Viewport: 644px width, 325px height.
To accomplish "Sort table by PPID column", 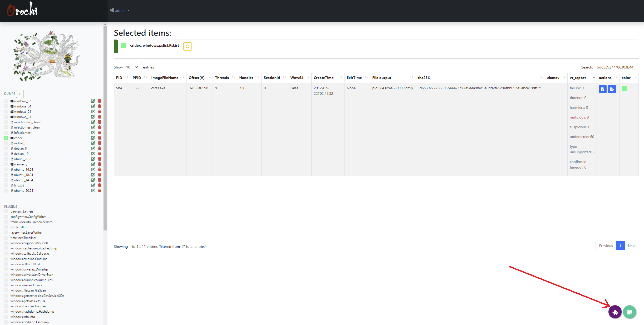I will (x=140, y=78).
